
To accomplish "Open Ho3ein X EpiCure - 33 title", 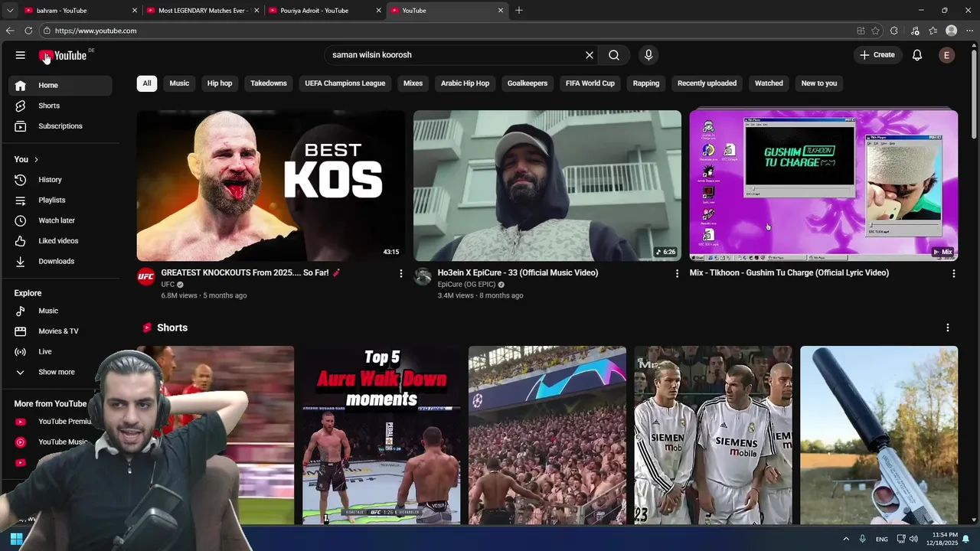I will point(518,272).
